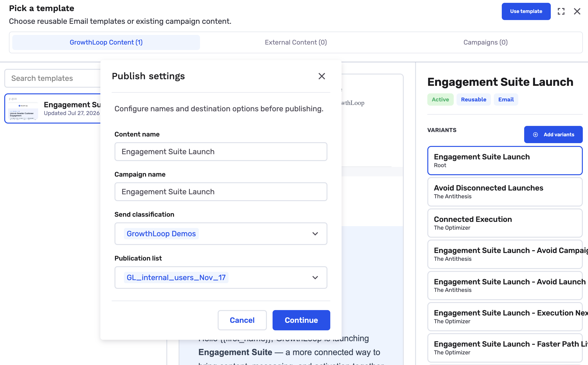Cancel the Publish settings dialog
This screenshot has height=365, width=588.
[242, 320]
